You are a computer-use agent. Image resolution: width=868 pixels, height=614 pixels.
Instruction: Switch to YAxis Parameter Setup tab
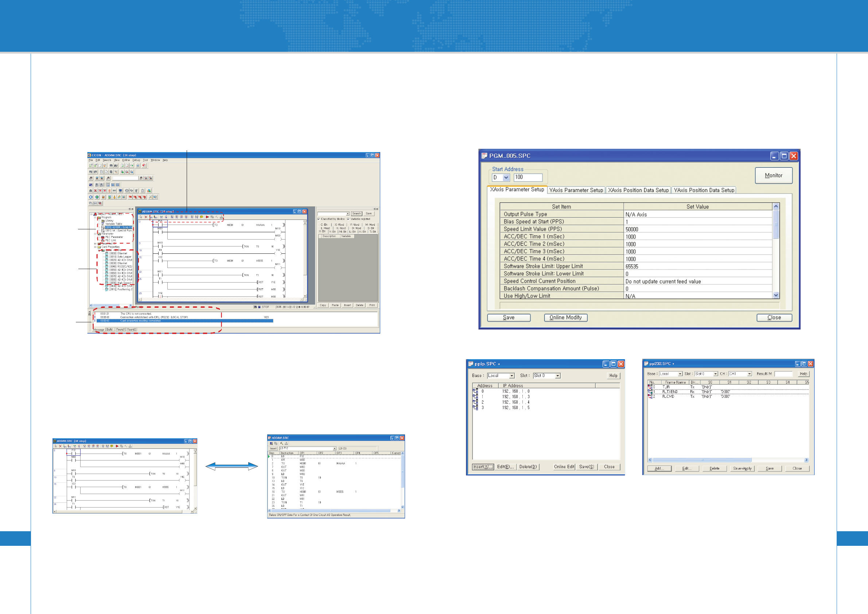(x=576, y=190)
